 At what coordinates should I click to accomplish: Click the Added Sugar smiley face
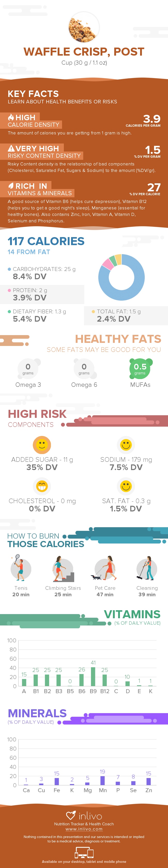coord(42,445)
